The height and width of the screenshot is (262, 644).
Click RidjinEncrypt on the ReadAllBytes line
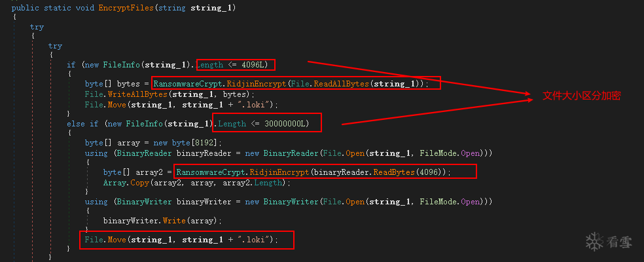[257, 84]
